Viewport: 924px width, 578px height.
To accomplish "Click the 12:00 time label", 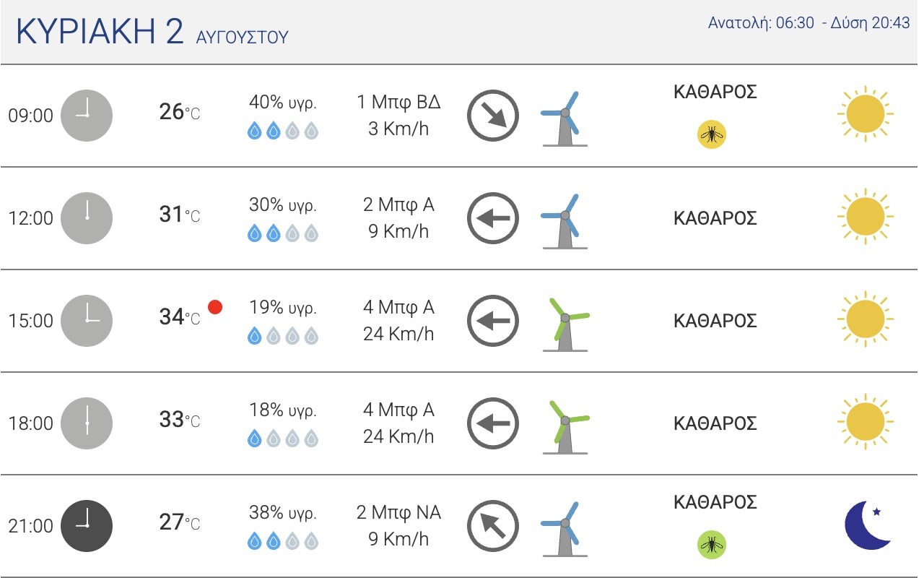I will click(30, 218).
